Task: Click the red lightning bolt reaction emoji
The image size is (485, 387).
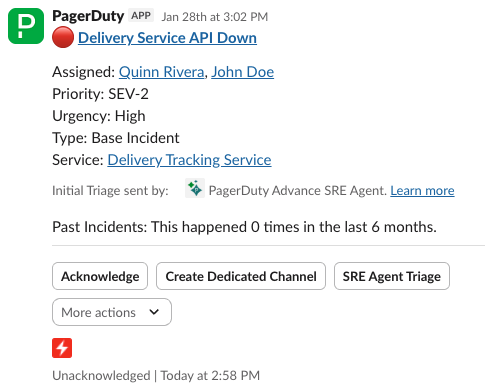Action: 62,348
